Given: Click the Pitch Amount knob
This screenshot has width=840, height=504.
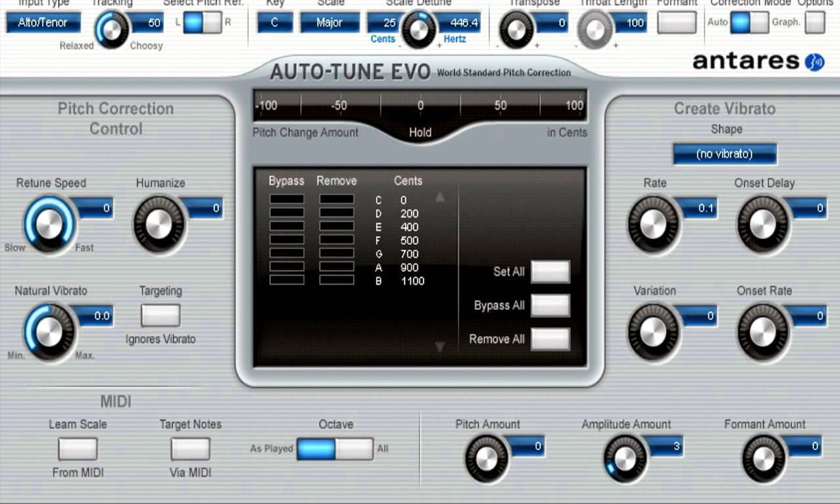Looking at the screenshot, I should 487,458.
